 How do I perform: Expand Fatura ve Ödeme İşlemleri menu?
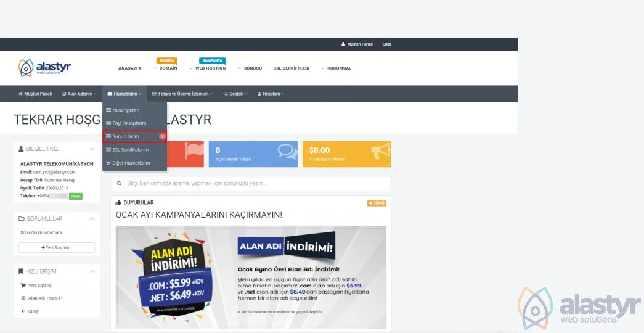pyautogui.click(x=182, y=94)
